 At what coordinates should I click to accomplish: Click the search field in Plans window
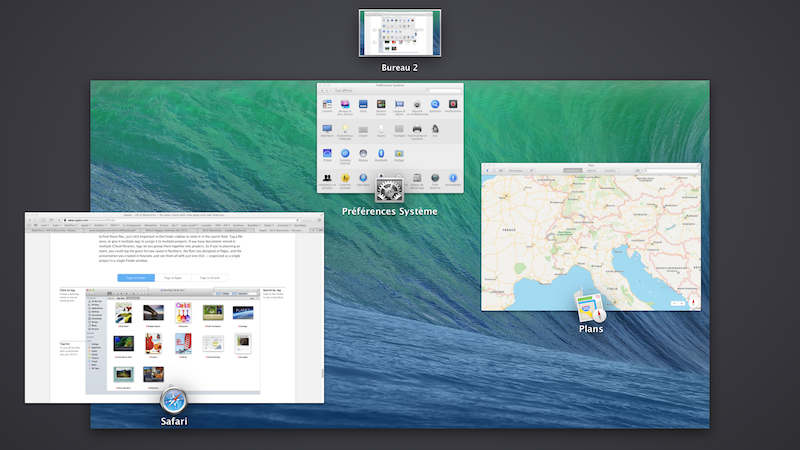(671, 170)
